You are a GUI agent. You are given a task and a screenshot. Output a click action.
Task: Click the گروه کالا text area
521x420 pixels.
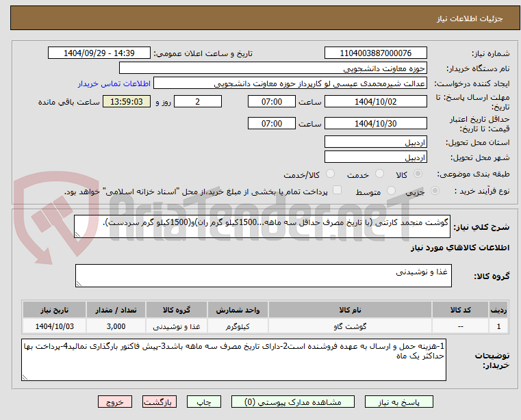pos(263,276)
